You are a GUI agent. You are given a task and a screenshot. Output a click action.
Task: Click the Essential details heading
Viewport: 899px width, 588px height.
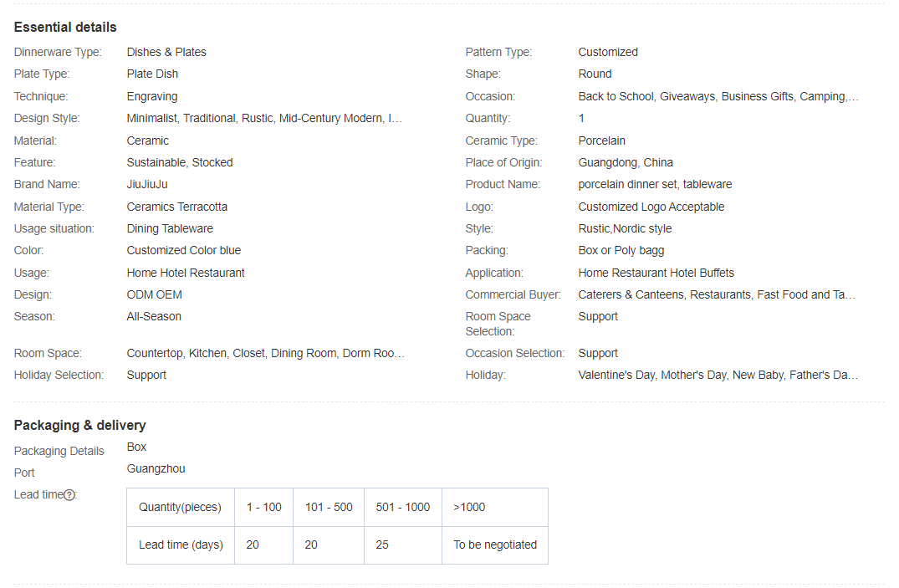tap(65, 28)
